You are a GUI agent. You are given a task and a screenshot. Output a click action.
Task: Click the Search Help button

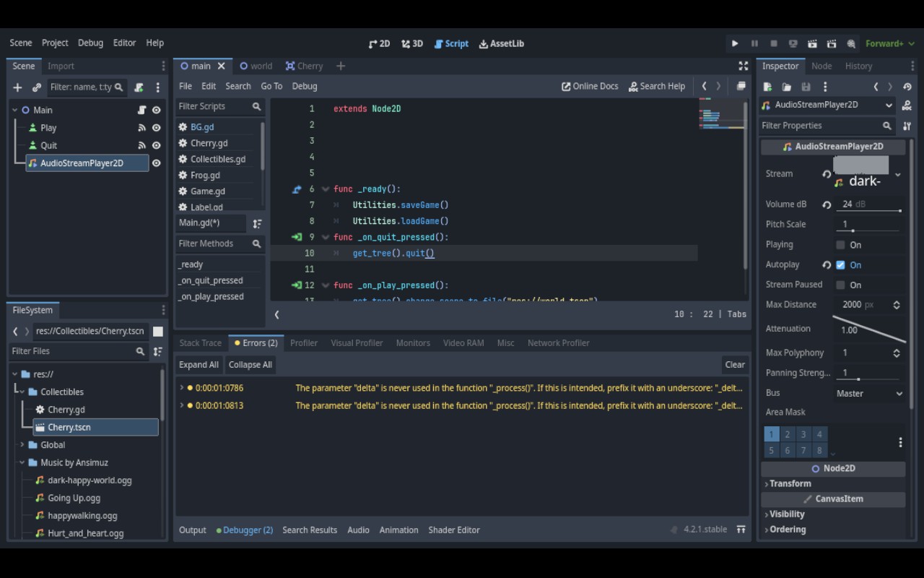click(x=657, y=86)
